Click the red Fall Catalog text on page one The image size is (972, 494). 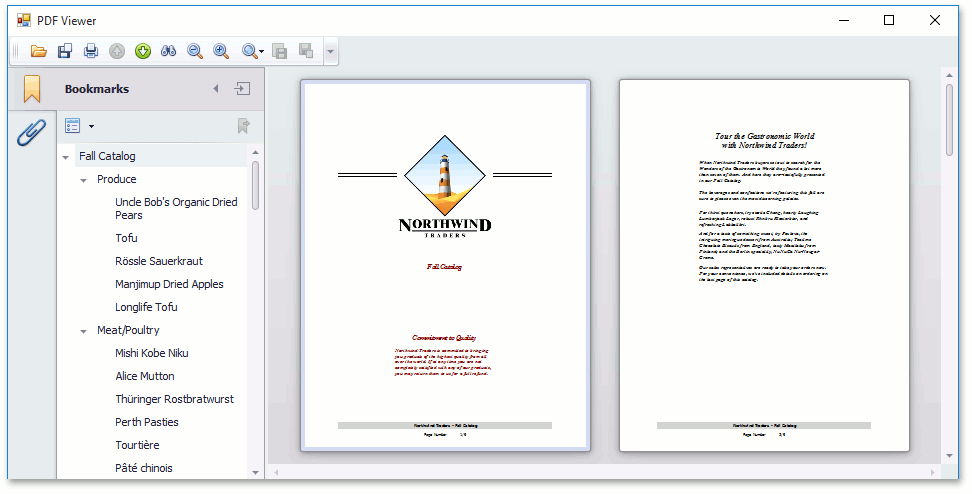[x=444, y=267]
